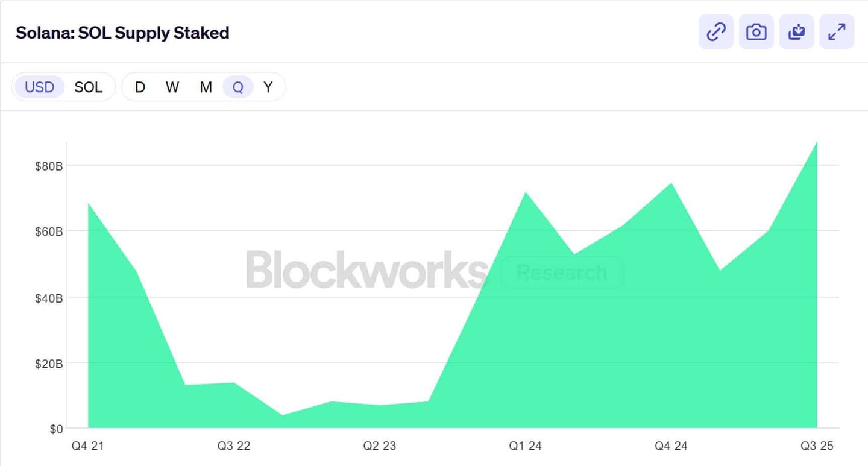Click the Q4 21 x-axis label
Image resolution: width=868 pixels, height=466 pixels.
click(x=88, y=446)
